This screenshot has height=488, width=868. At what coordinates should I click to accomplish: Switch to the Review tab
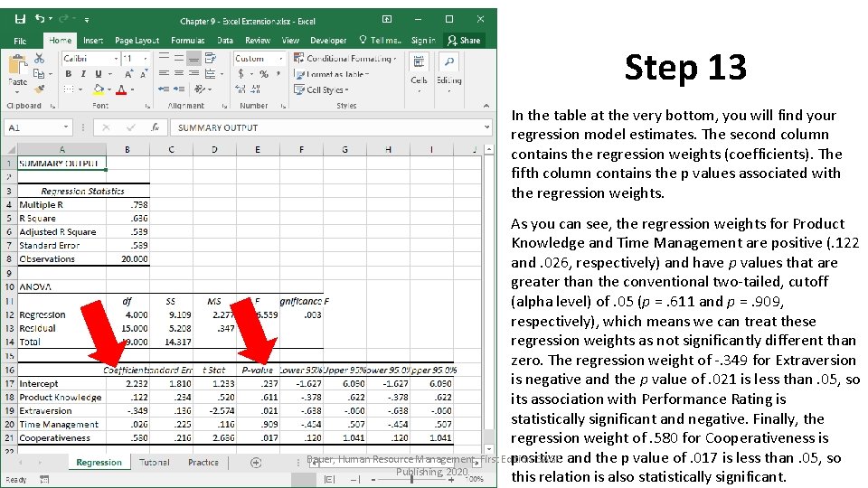tap(258, 41)
